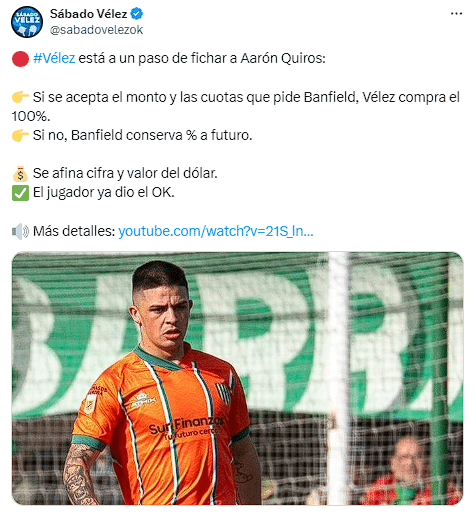The height and width of the screenshot is (514, 474).
Task: Click the Banfield crest on orange jersey
Action: tap(222, 393)
